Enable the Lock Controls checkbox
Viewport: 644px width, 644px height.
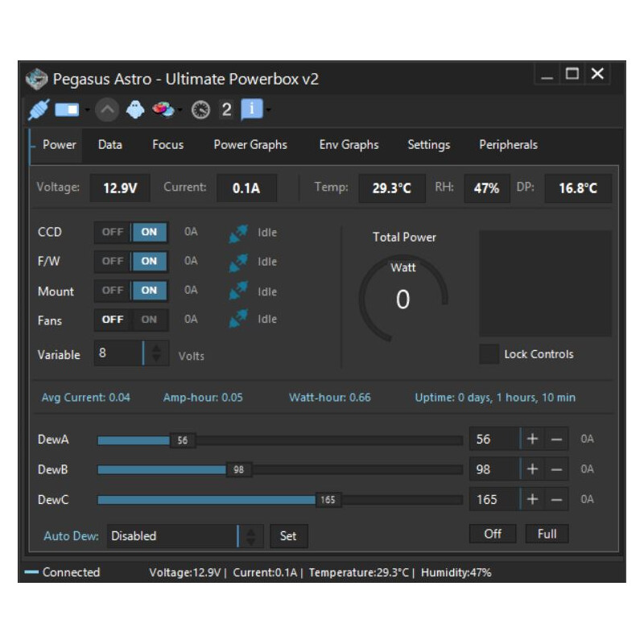(x=489, y=354)
